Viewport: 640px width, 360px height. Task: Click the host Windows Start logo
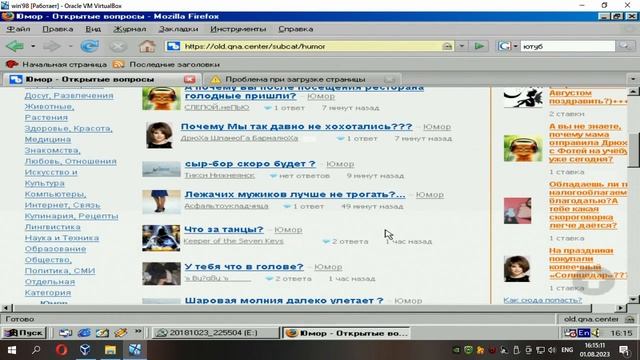point(12,350)
